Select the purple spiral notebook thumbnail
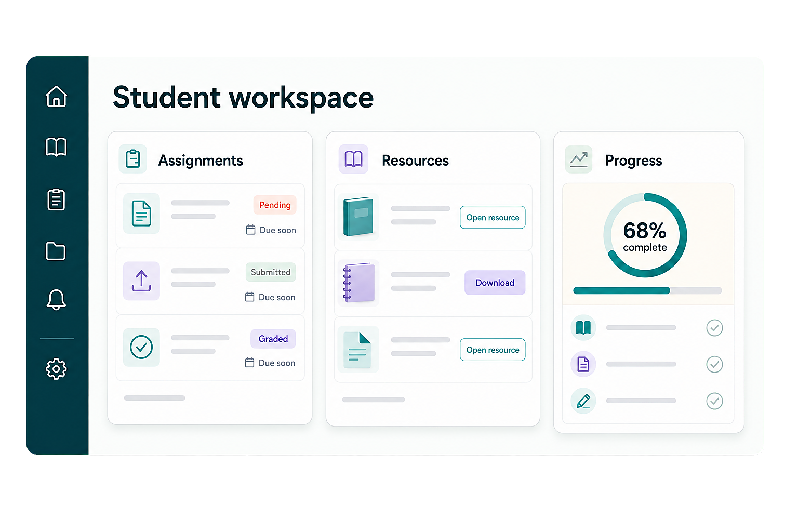Image resolution: width=798 pixels, height=532 pixels. point(358,283)
